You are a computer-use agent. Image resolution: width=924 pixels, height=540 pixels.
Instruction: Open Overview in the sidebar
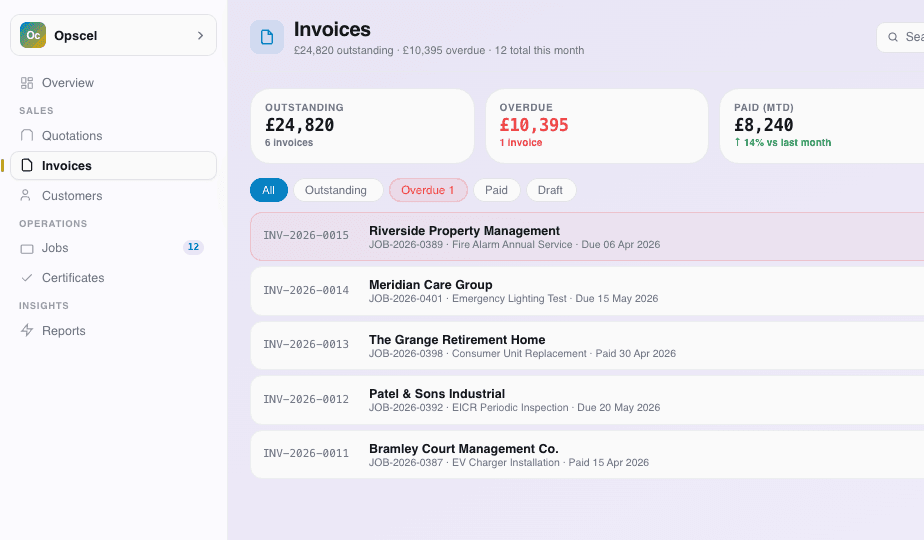pos(68,83)
